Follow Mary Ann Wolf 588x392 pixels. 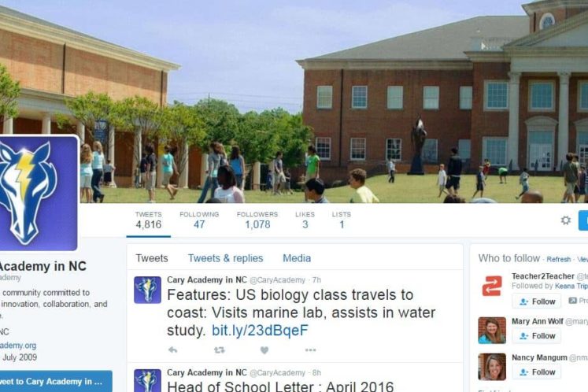click(537, 336)
